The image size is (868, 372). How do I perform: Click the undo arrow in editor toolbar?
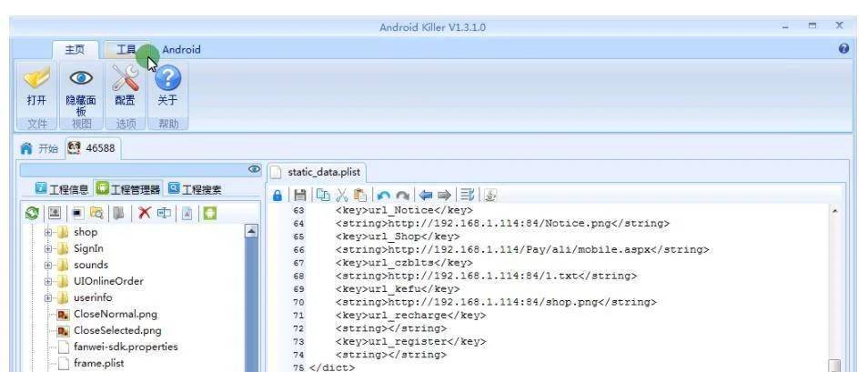(x=385, y=195)
